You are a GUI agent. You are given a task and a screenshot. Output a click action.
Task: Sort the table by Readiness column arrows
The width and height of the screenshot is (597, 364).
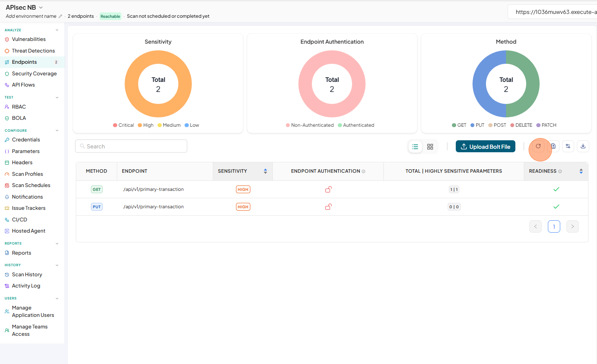[x=581, y=171]
